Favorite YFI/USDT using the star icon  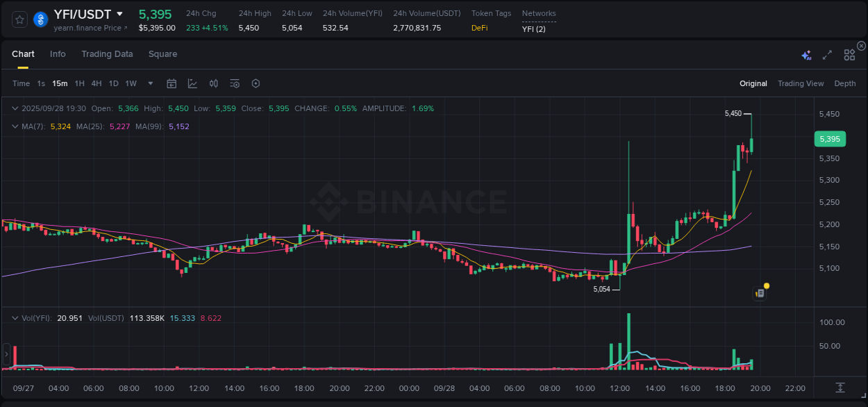point(19,19)
